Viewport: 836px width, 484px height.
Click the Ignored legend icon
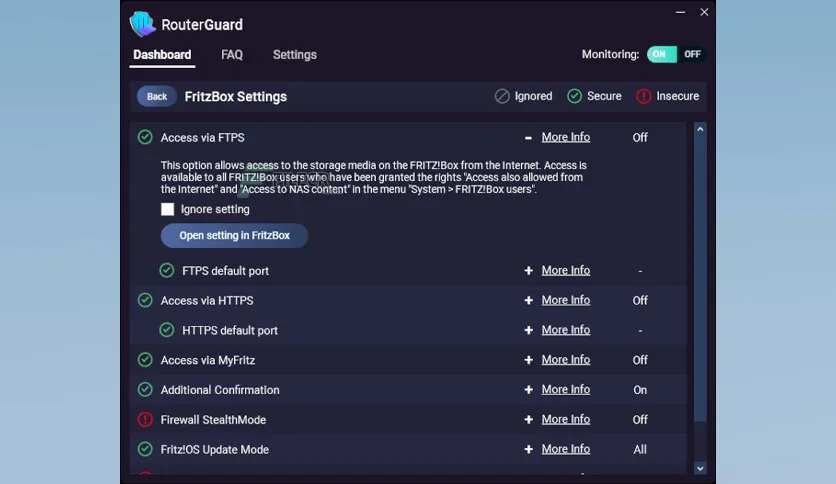[x=502, y=96]
